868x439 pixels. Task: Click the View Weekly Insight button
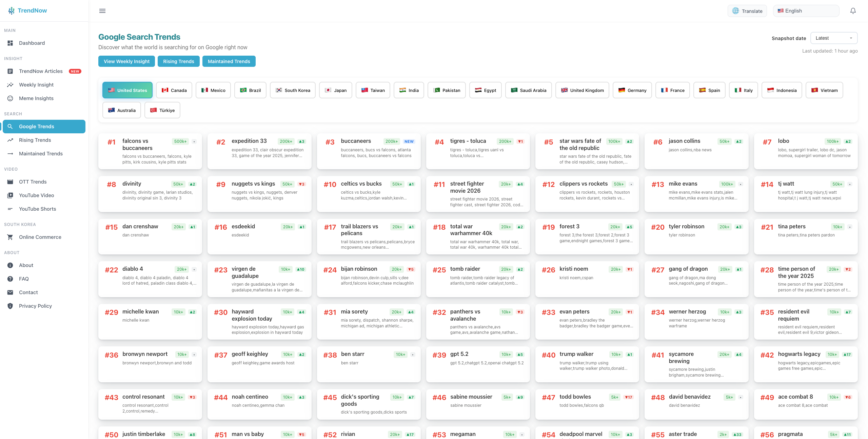(x=126, y=61)
